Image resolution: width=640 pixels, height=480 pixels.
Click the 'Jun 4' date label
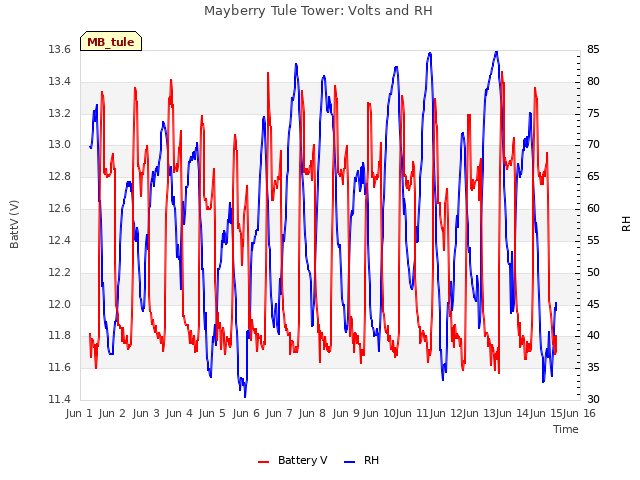[x=179, y=414]
